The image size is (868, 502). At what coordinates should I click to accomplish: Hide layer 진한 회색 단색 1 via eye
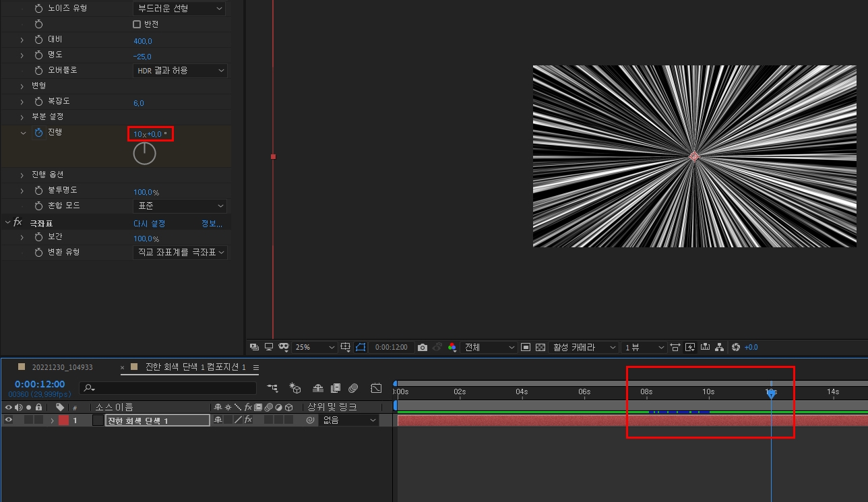tap(9, 420)
